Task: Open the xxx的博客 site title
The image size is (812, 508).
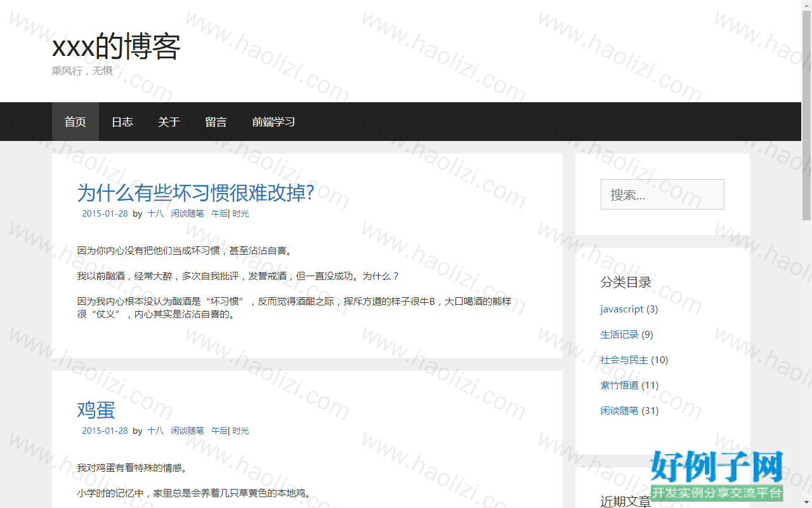Action: tap(116, 46)
